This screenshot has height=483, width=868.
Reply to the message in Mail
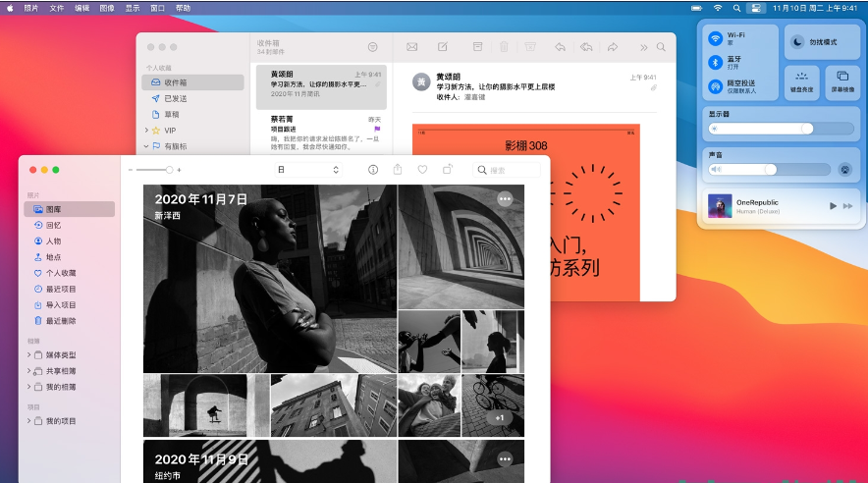(561, 47)
